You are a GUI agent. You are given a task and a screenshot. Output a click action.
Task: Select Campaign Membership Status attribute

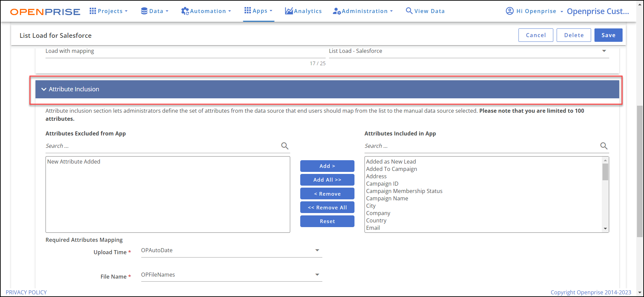(x=404, y=191)
